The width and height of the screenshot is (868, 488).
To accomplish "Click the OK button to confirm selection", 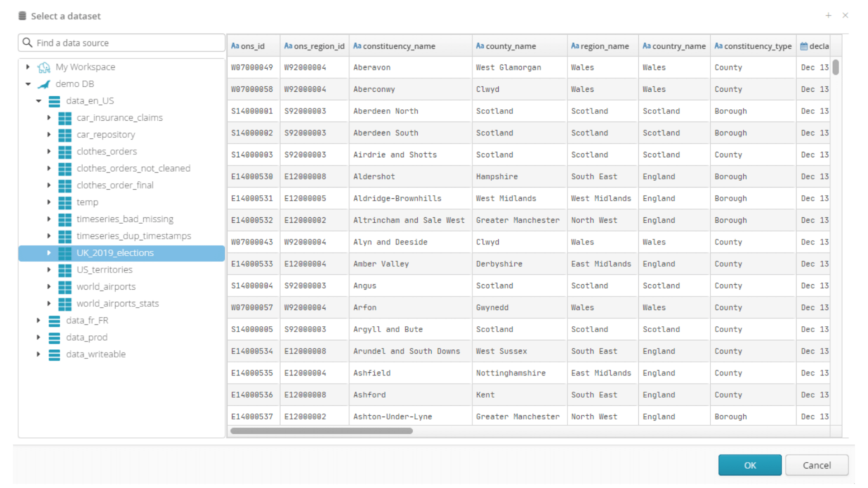I will click(x=750, y=465).
